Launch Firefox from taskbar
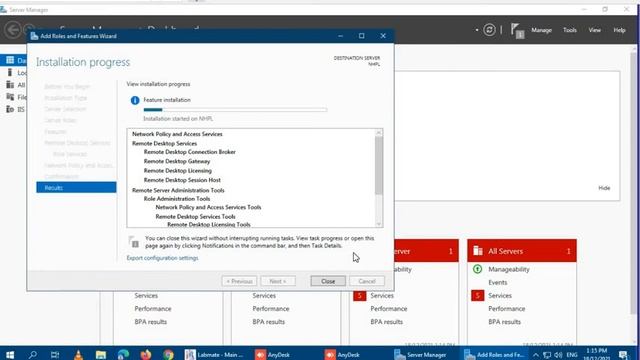Image resolution: width=640 pixels, height=360 pixels. click(146, 354)
